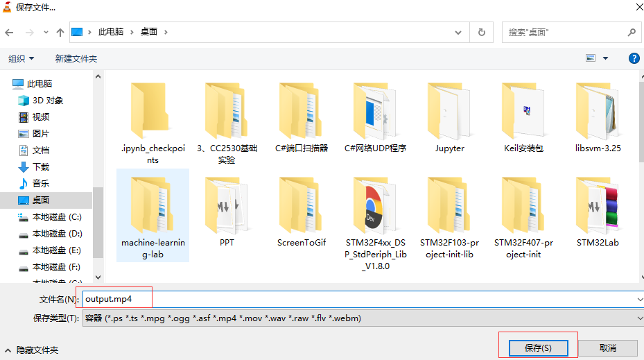Select 音乐 in the navigation pane
Image resolution: width=644 pixels, height=360 pixels.
[34, 183]
